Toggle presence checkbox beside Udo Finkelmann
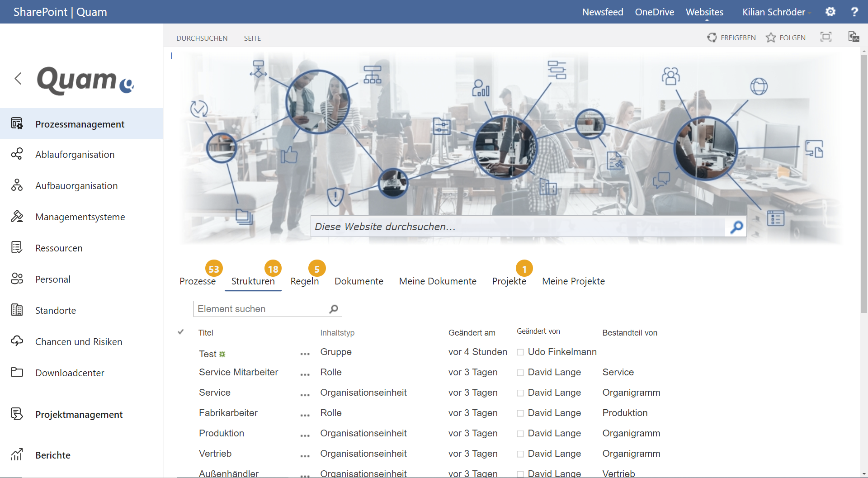 tap(520, 352)
